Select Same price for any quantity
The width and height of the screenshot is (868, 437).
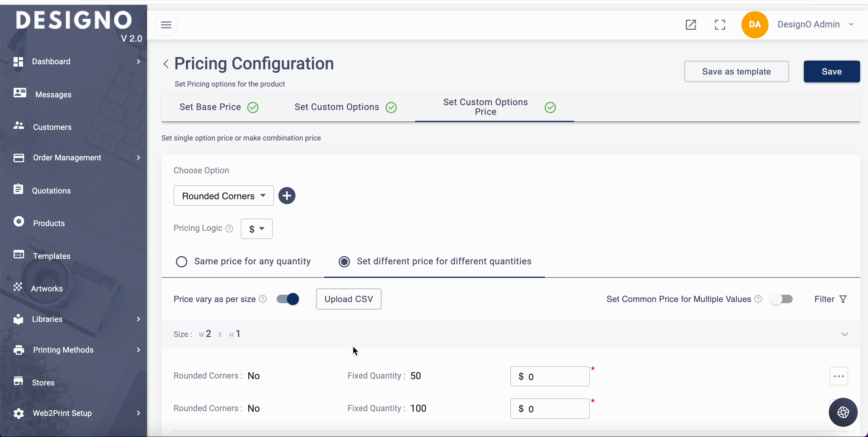(182, 262)
